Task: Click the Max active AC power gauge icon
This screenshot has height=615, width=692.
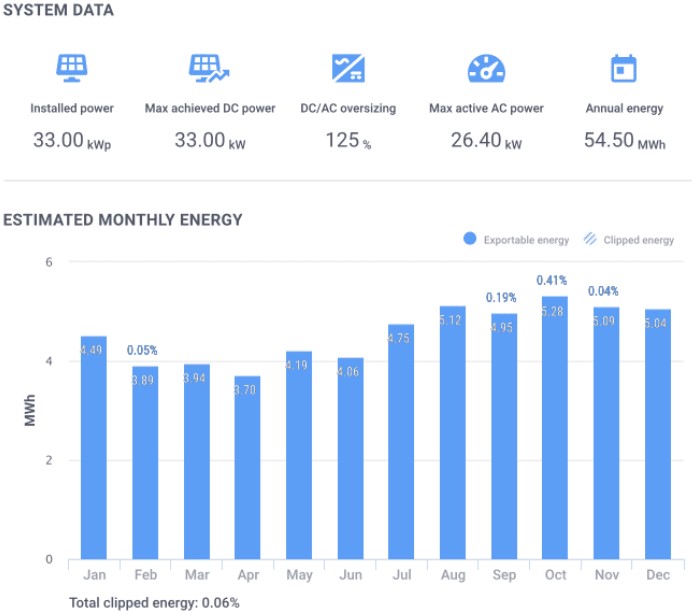Action: (486, 68)
